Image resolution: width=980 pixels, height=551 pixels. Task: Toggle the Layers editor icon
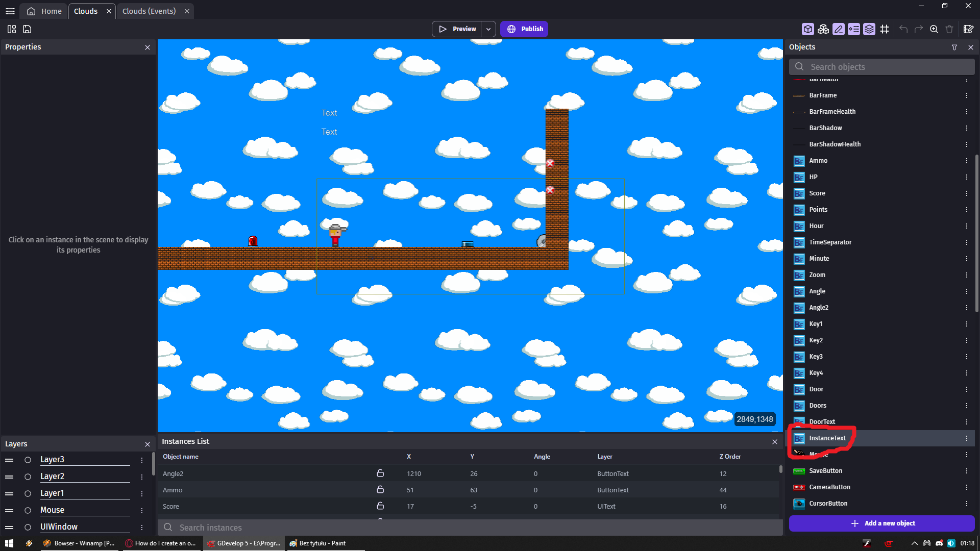(869, 29)
